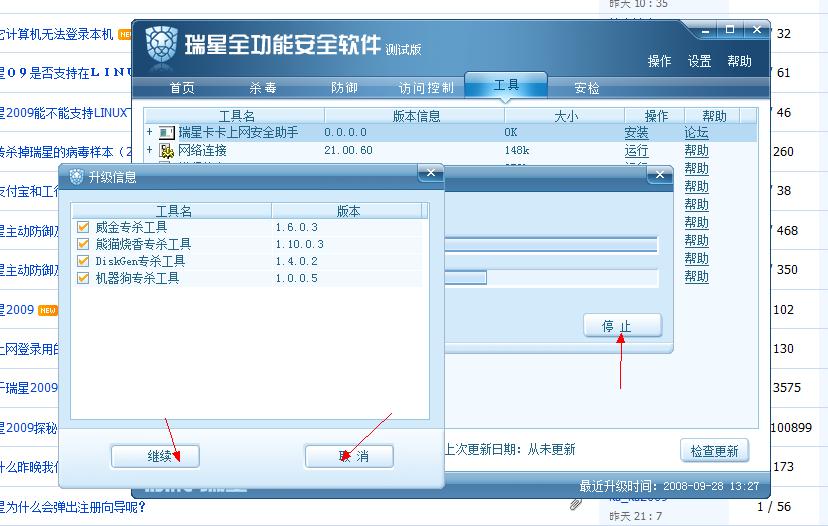Sort by the 版本信息 column header
Viewport: 828px width, 526px height.
(415, 116)
